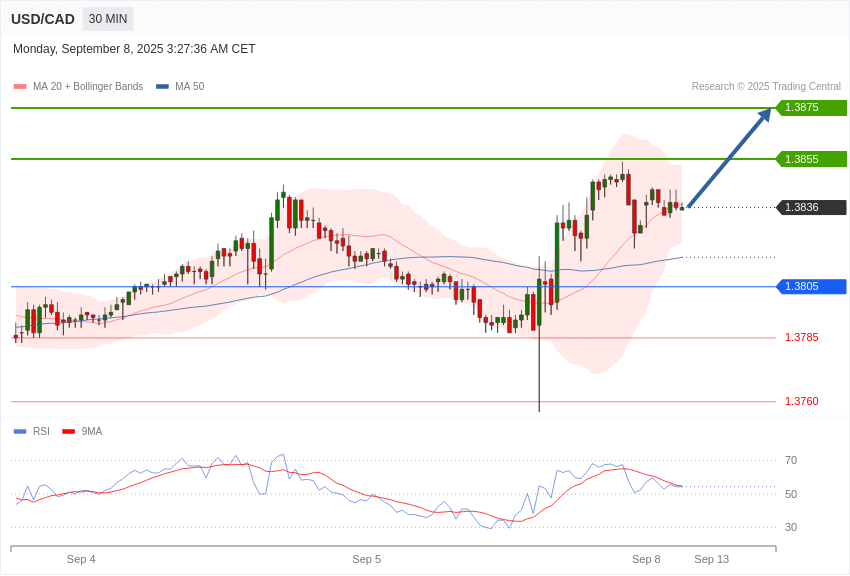This screenshot has height=576, width=850.
Task: Click the Monday, September 8, 2025 timestamp
Action: [134, 49]
